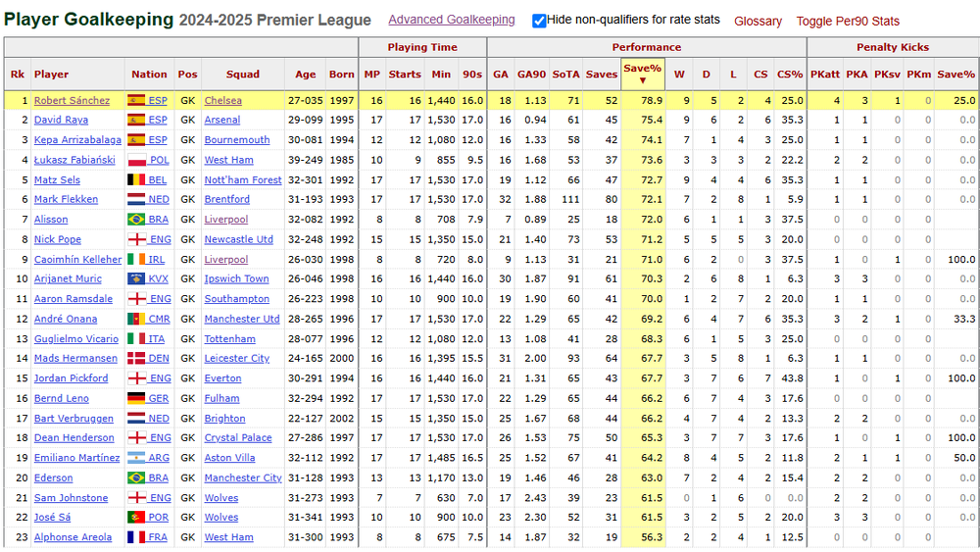Open Łukasz Fabiański player page
The height and width of the screenshot is (552, 980).
click(x=74, y=160)
